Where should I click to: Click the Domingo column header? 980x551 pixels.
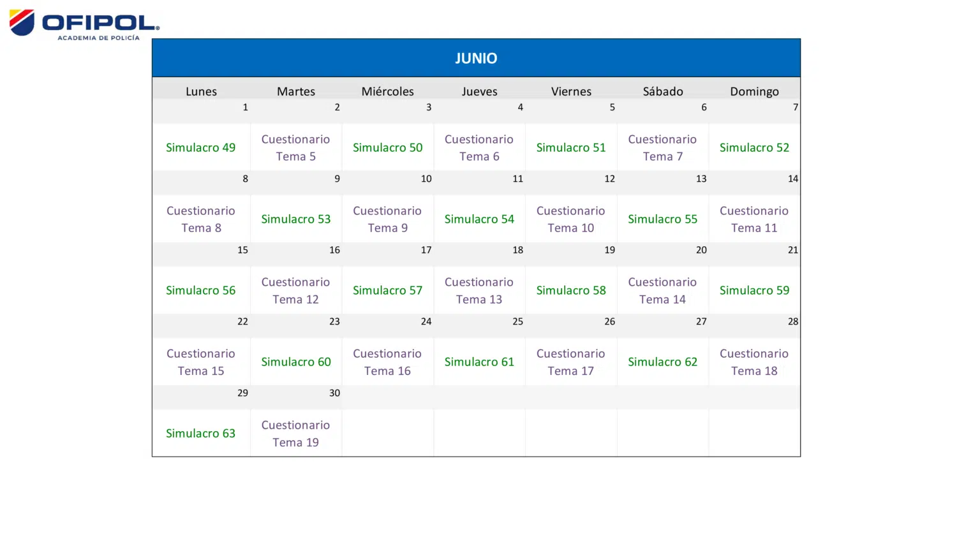tap(754, 91)
